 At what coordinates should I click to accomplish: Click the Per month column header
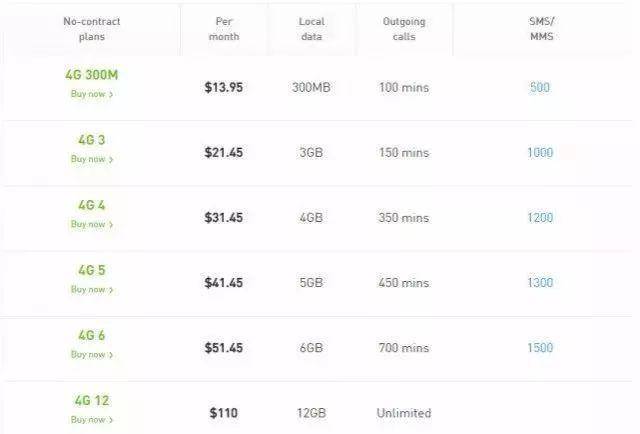tap(223, 28)
